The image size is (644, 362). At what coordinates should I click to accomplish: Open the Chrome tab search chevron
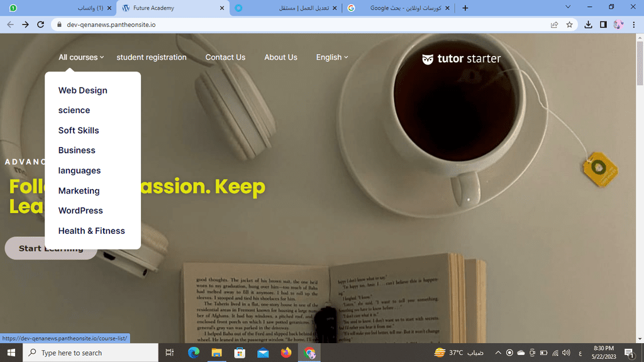(568, 7)
